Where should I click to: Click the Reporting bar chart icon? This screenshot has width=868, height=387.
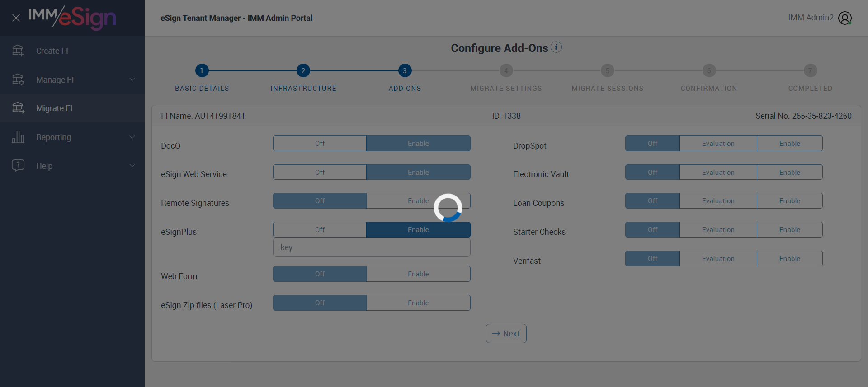pyautogui.click(x=18, y=137)
